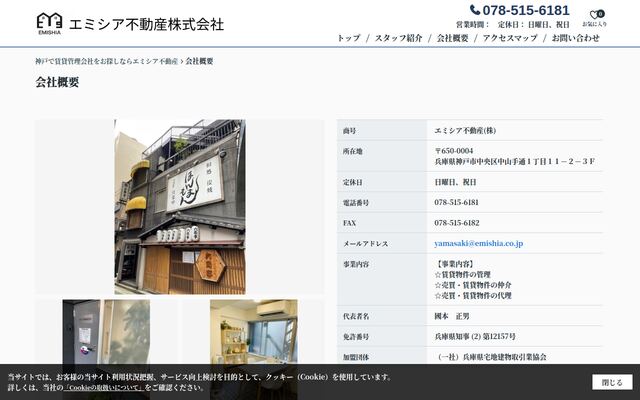Select FAX number 078-515-6182
The width and height of the screenshot is (640, 400).
(x=457, y=223)
